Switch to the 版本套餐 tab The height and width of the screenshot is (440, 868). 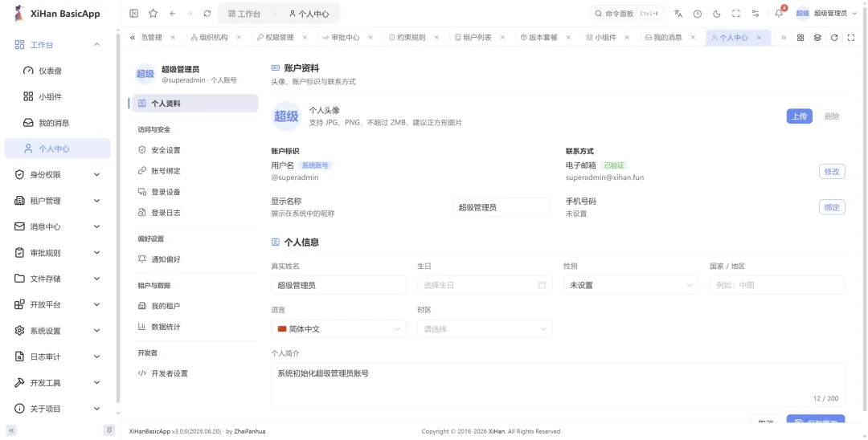click(544, 38)
